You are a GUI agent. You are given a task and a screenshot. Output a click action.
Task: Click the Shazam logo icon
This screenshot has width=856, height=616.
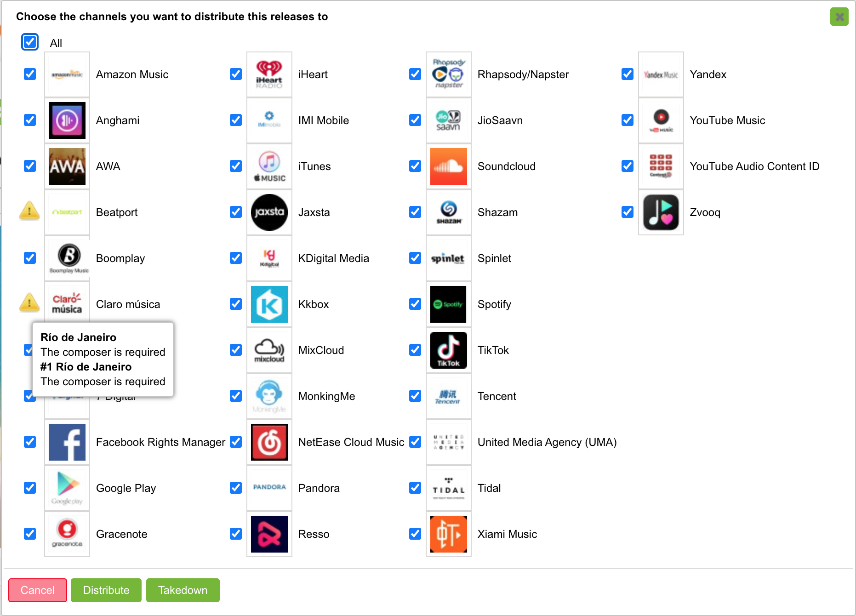coord(449,212)
